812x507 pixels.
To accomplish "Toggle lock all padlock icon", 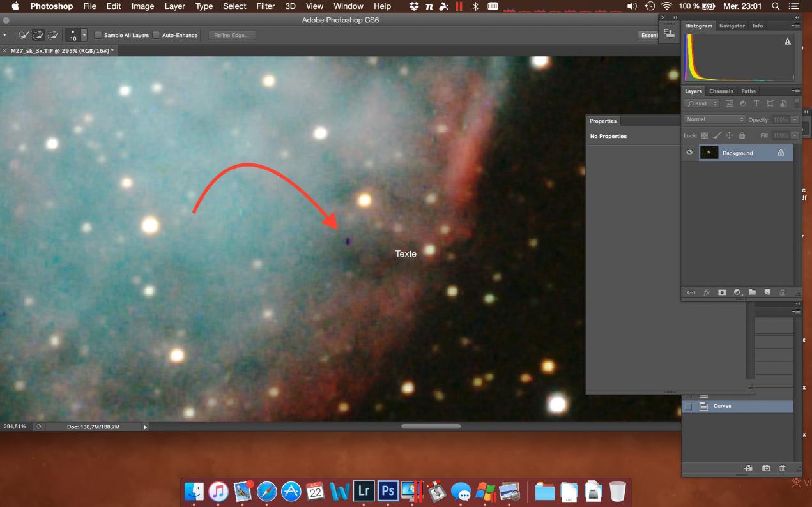I will (742, 135).
